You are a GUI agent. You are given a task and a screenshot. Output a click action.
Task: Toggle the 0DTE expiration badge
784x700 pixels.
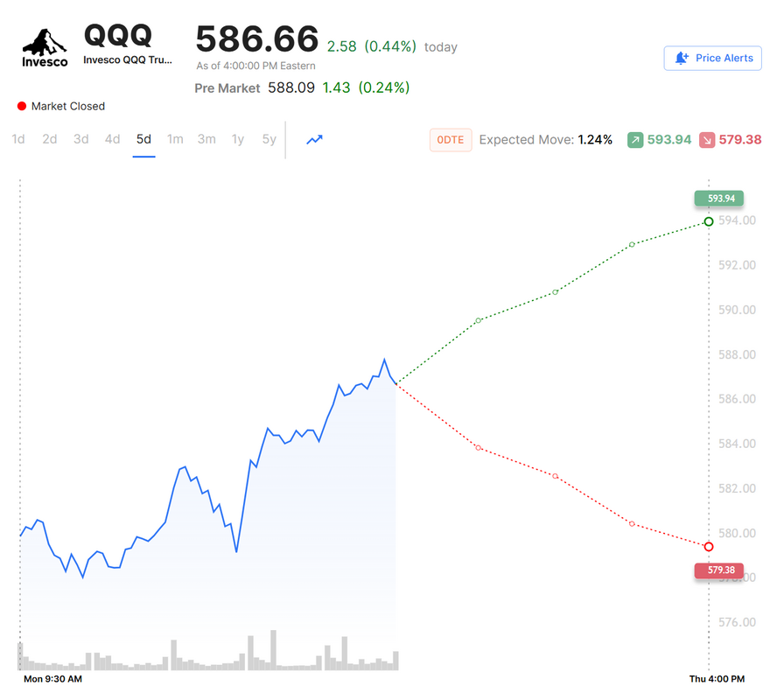pyautogui.click(x=451, y=140)
